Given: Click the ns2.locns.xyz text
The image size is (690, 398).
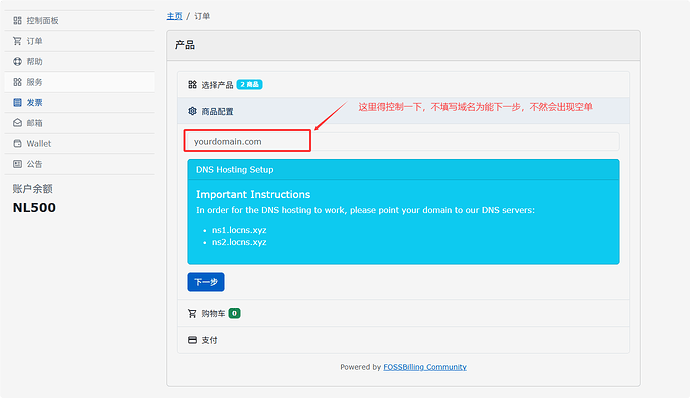Looking at the screenshot, I should 239,242.
